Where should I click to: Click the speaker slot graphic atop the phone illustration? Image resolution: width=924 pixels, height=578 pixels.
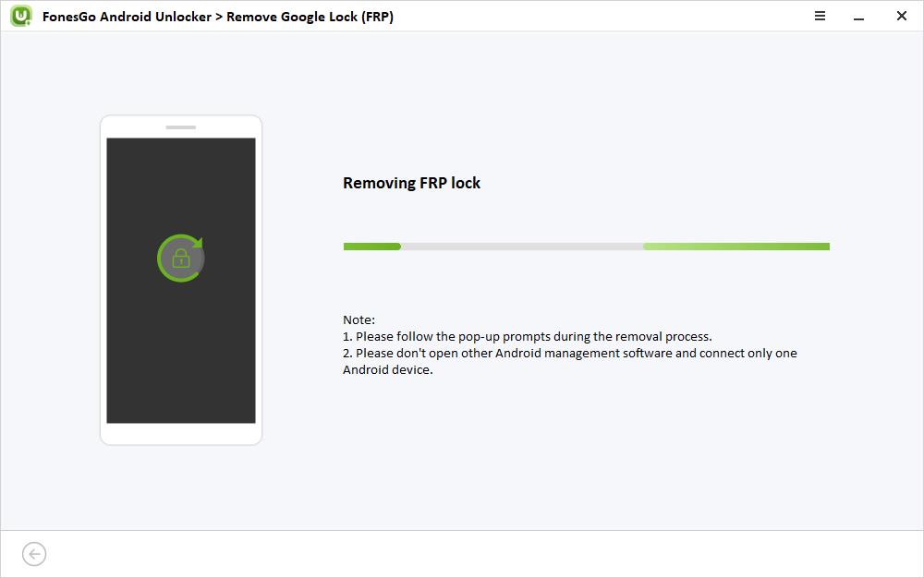point(180,126)
